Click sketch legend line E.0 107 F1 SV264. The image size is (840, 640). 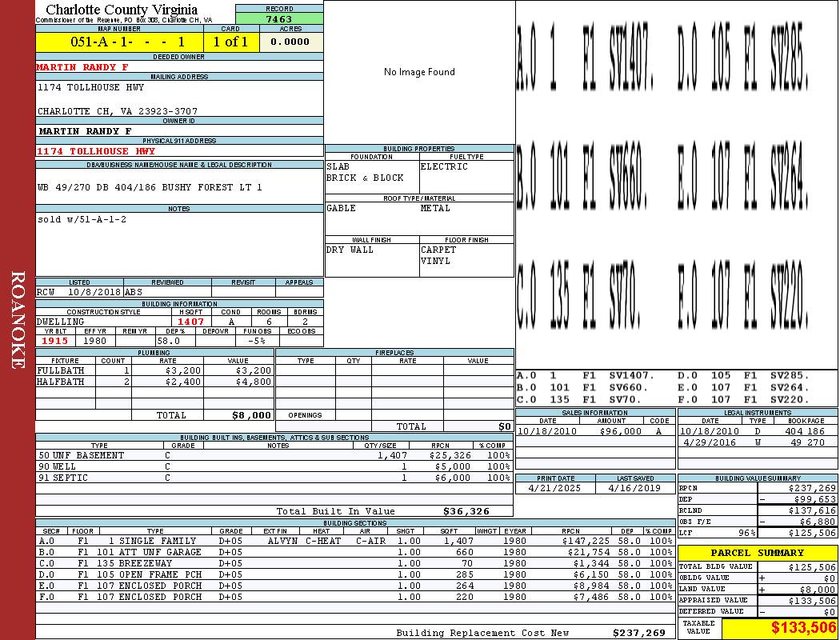743,387
